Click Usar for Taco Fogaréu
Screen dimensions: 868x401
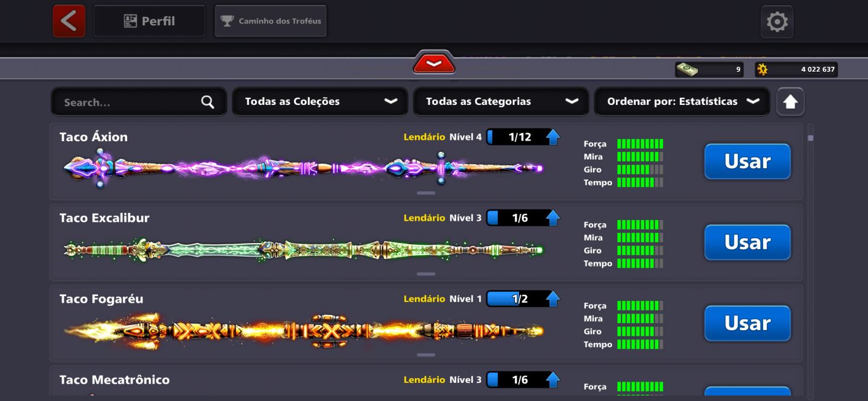point(747,323)
